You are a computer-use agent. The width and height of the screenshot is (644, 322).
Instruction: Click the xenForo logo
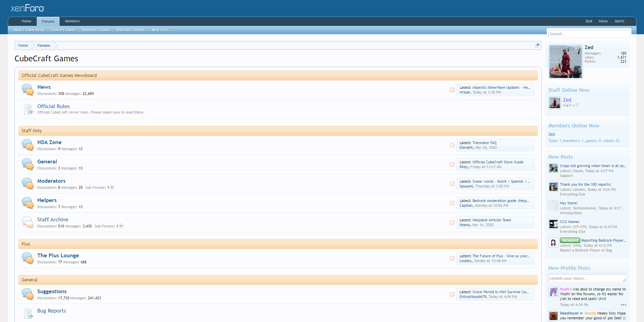click(27, 8)
